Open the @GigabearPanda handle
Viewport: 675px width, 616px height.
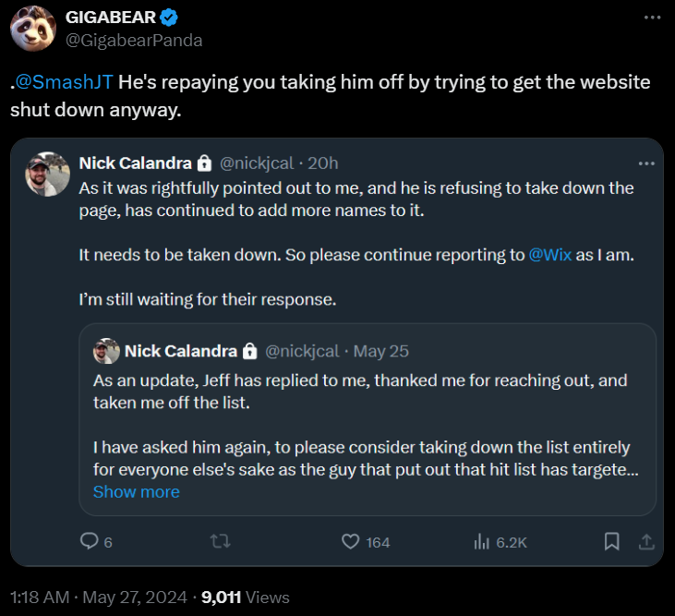(133, 40)
